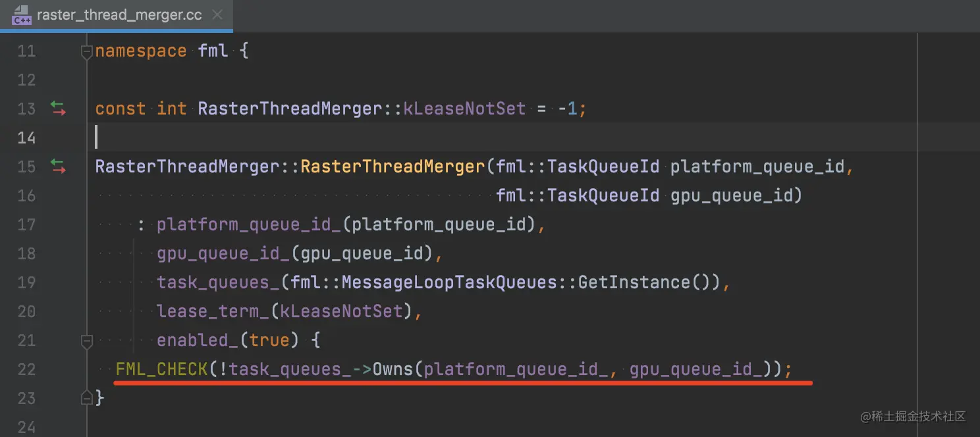Click the gpu_queue_id_ initializer on line 18
Screen dimensions: 980x437
pyautogui.click(x=223, y=253)
